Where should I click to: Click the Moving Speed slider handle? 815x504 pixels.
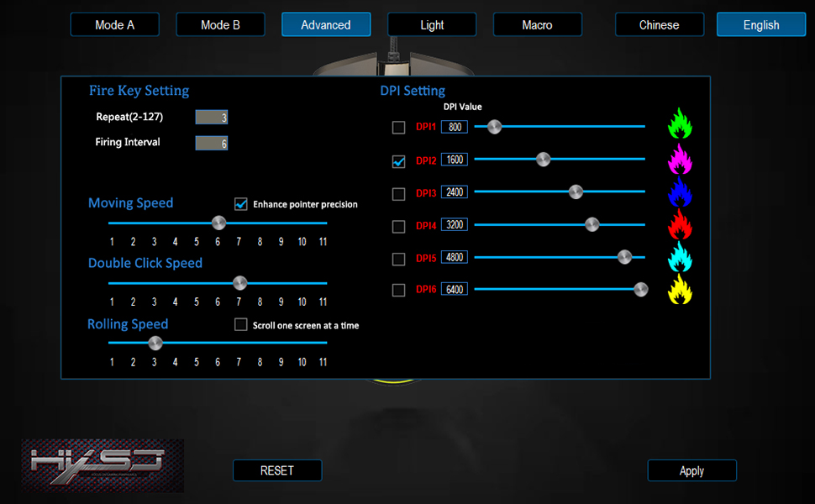click(x=218, y=223)
